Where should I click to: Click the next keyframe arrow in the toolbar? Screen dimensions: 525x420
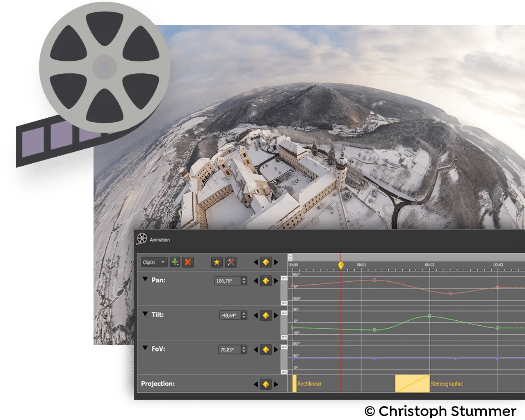click(276, 262)
